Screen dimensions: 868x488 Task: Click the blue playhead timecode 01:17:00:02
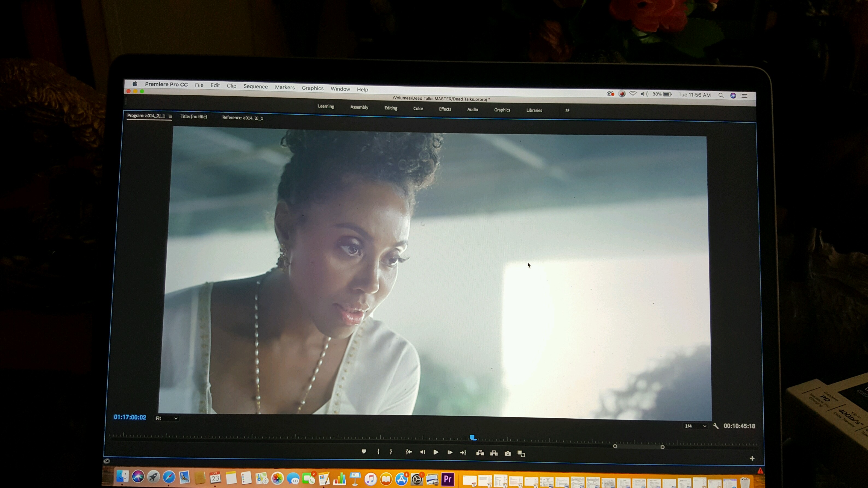(130, 417)
